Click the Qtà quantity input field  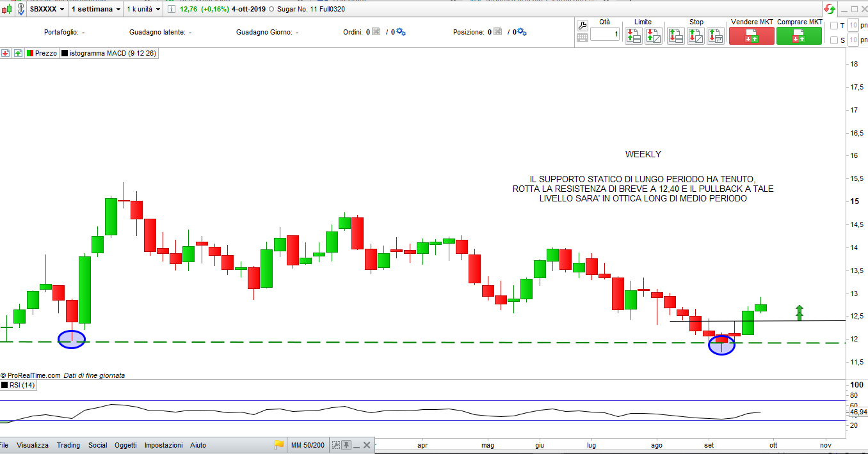click(x=605, y=34)
